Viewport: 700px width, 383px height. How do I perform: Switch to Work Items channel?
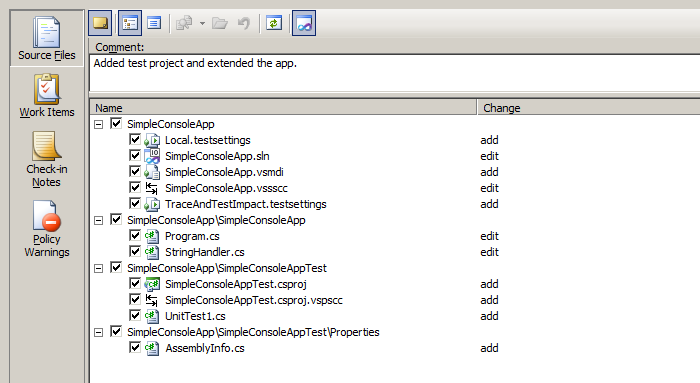(47, 96)
